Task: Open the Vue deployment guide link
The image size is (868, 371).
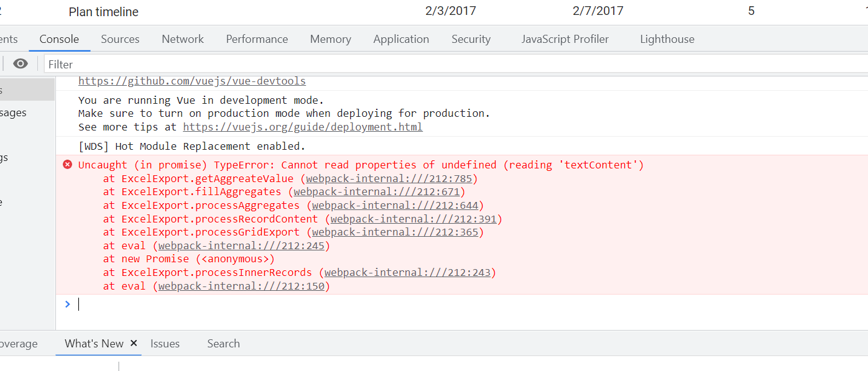Action: (x=303, y=127)
